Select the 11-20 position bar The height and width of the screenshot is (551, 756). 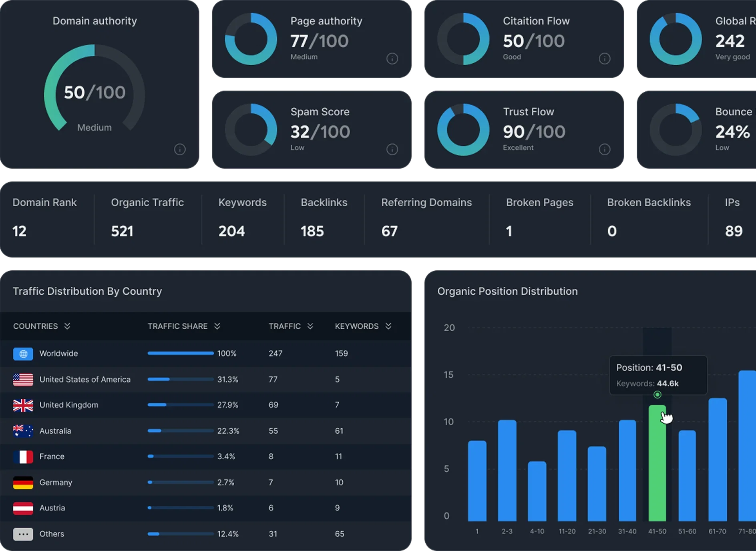pos(567,476)
